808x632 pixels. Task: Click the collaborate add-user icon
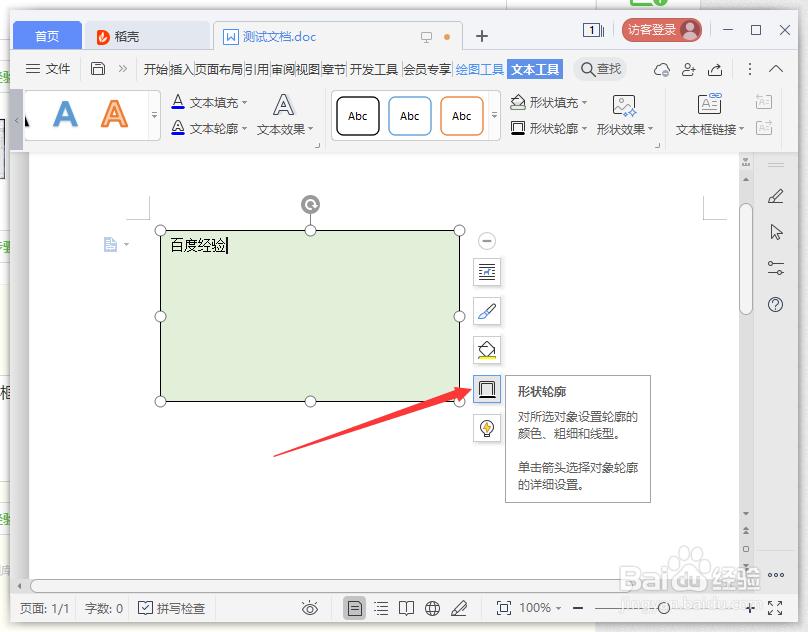(688, 69)
